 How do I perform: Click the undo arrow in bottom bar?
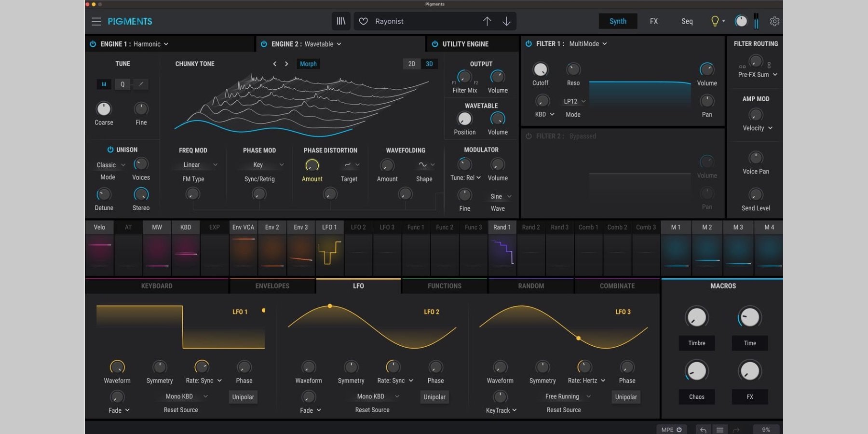[x=703, y=430]
